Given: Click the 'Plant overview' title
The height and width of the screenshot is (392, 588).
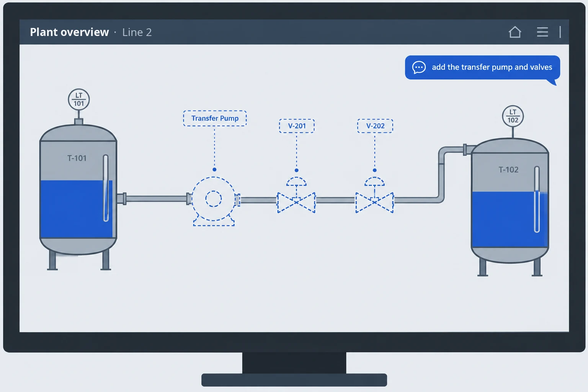Looking at the screenshot, I should coord(69,32).
